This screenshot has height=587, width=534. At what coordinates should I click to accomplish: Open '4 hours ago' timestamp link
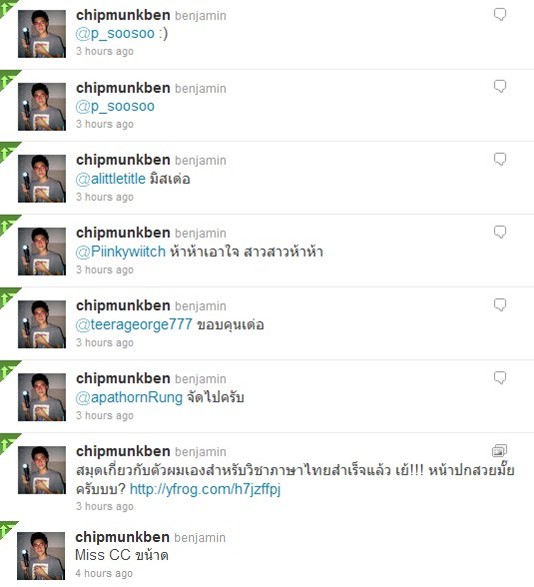coord(104,573)
